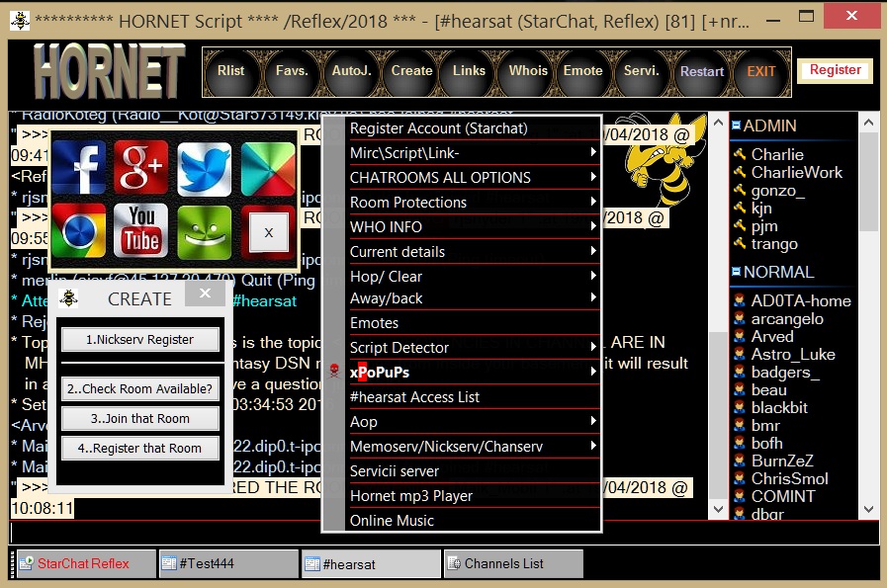
Task: Click the HORNET logo
Action: click(109, 71)
